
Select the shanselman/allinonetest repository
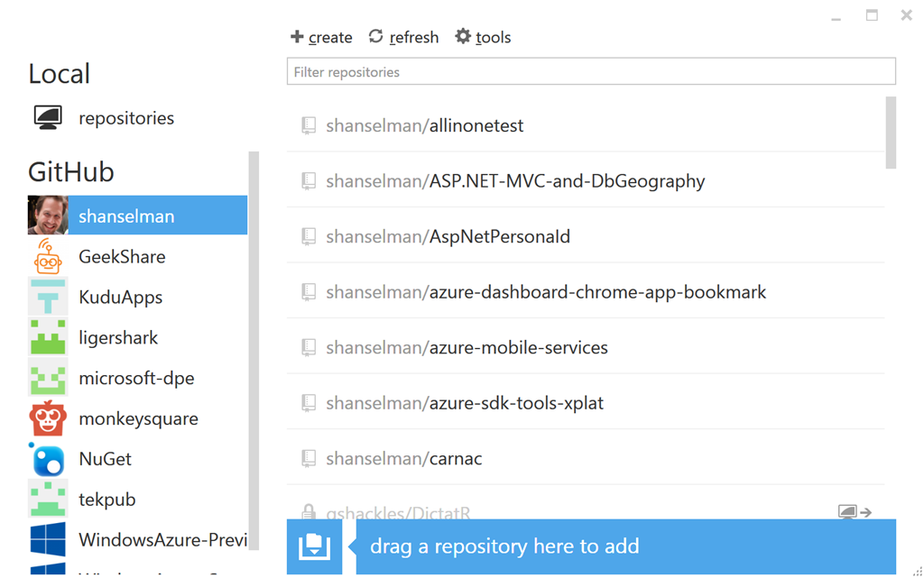click(476, 126)
